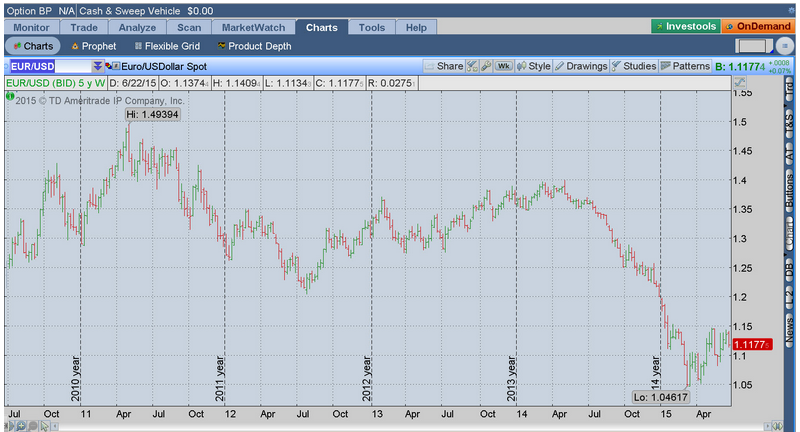Open chart settings wrench icon
800x432 pixels.
[x=486, y=66]
